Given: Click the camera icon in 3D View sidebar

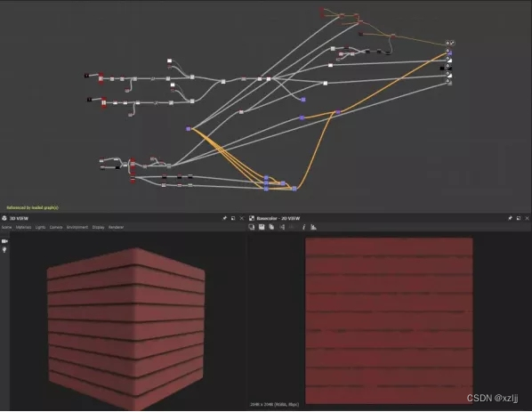Looking at the screenshot, I should pos(4,241).
